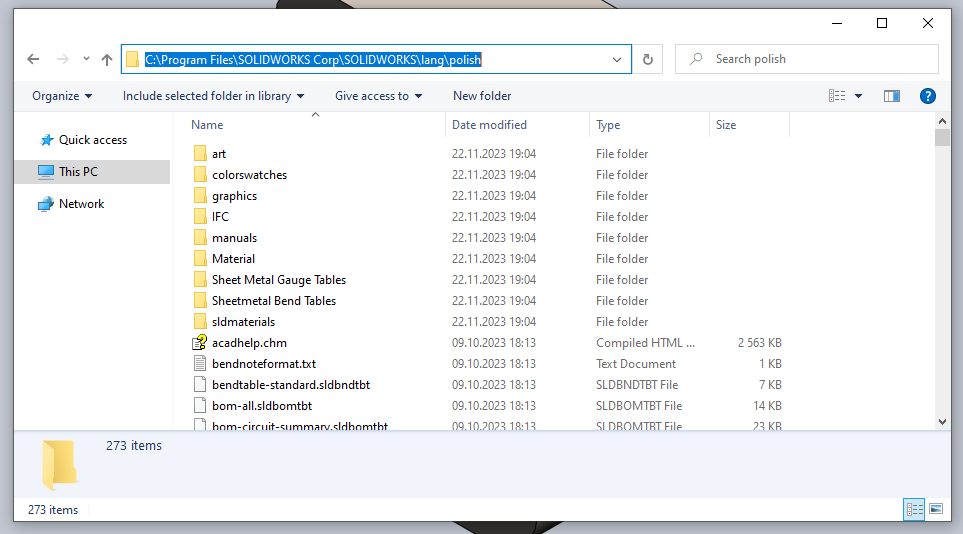
Task: Toggle the preview pane
Action: 892,96
